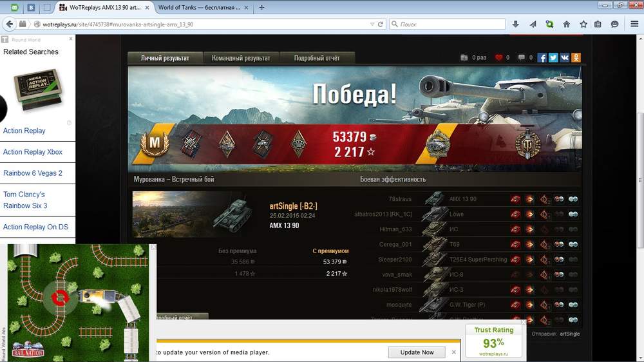Open the browser downloads arrow icon
Screen dimensions: 644x362
[515, 24]
